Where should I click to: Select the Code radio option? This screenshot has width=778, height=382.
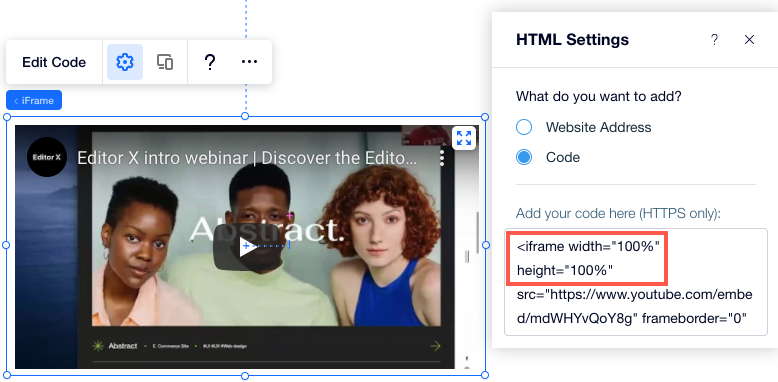click(524, 157)
